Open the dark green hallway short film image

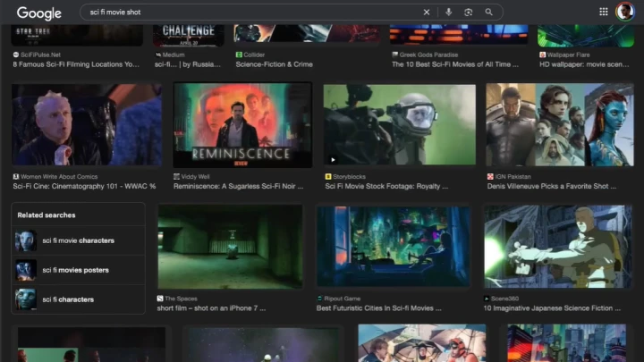(231, 247)
